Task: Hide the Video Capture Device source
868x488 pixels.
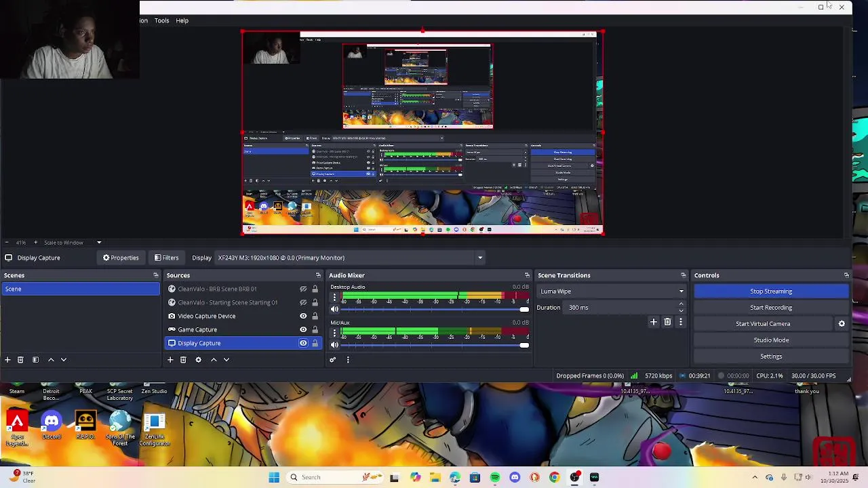Action: coord(303,316)
